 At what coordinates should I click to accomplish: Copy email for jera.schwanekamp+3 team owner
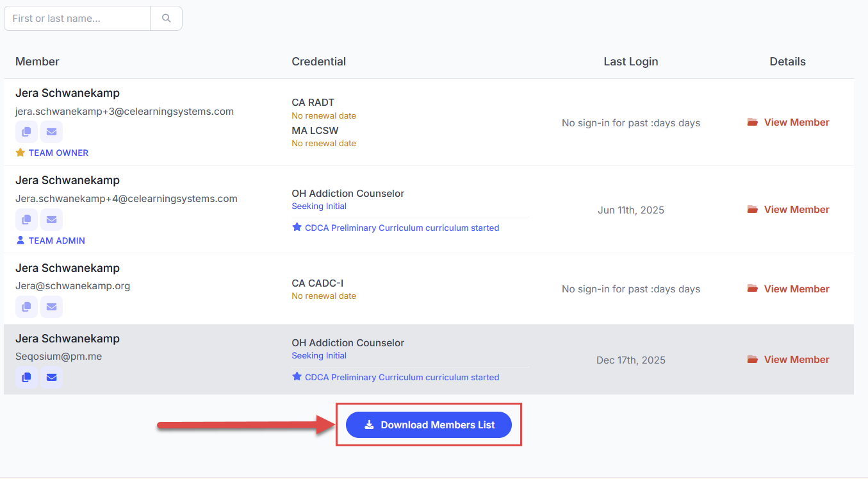coord(26,132)
